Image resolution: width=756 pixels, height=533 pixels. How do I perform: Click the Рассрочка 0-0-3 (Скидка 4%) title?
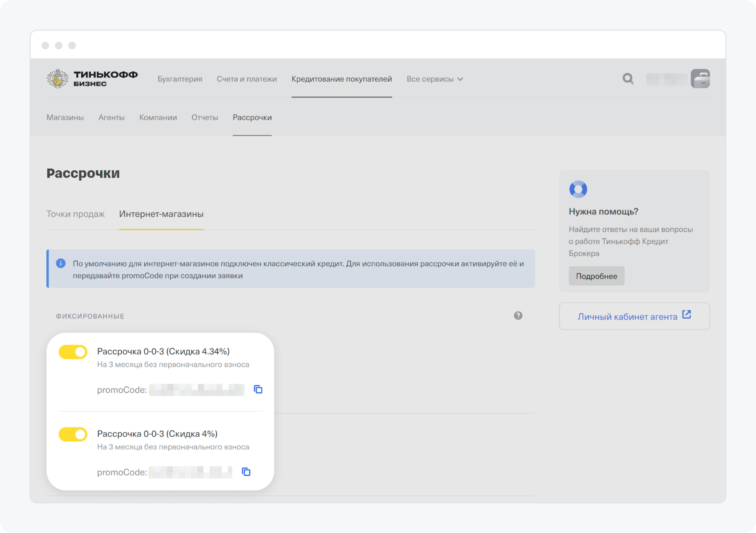click(157, 434)
